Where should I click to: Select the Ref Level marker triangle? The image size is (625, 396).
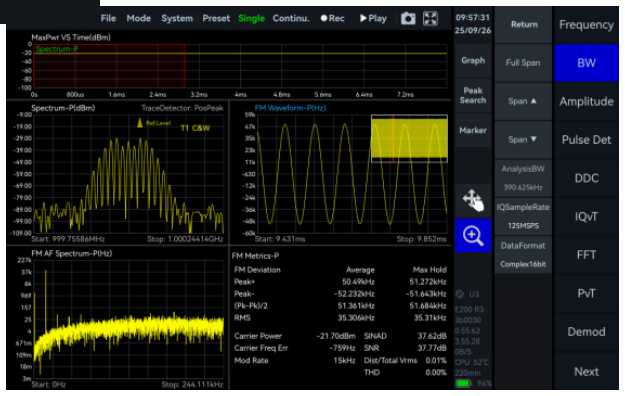pos(140,123)
